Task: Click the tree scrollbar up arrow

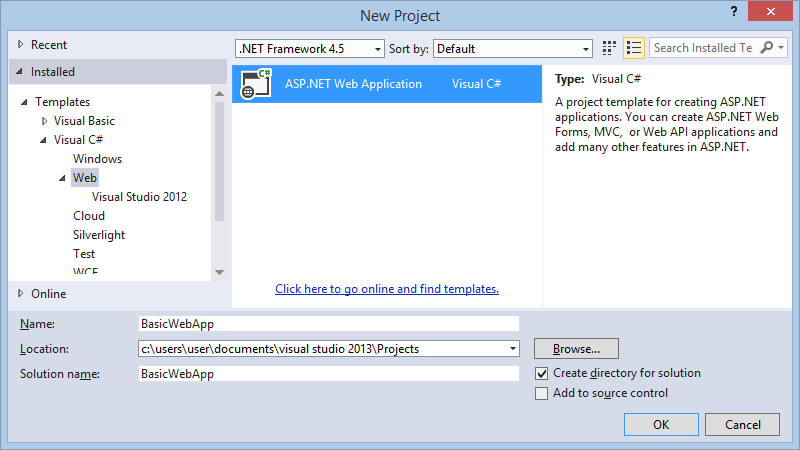Action: 219,94
